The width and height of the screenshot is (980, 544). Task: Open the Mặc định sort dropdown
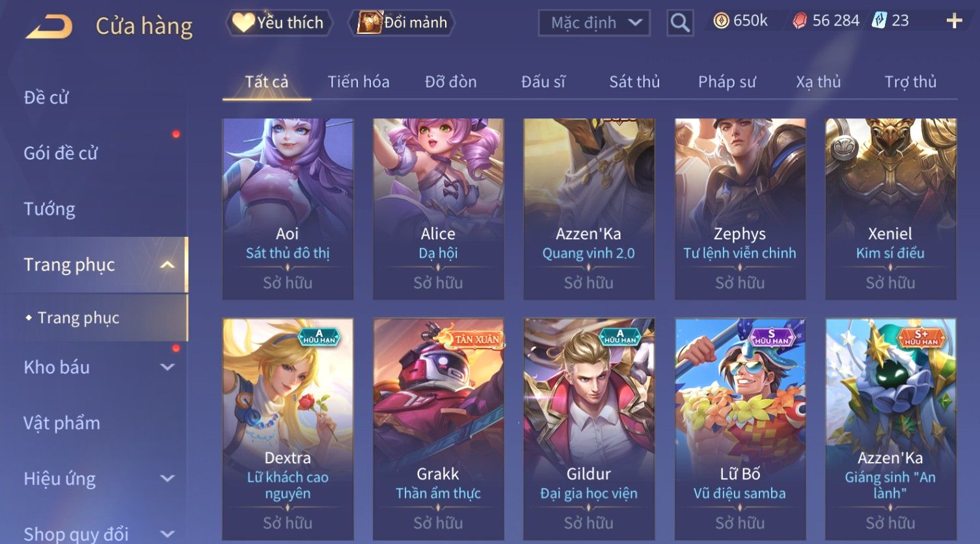594,23
